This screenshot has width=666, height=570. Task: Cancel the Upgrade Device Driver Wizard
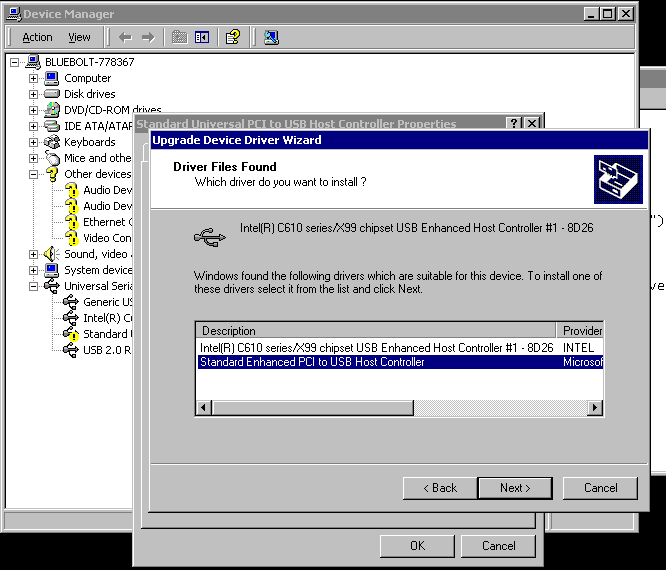point(600,488)
